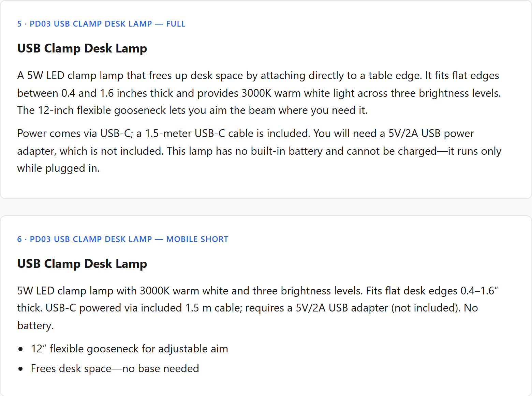Click the word 'battery.' ending the second card paragraph
532x396 pixels.
point(35,326)
